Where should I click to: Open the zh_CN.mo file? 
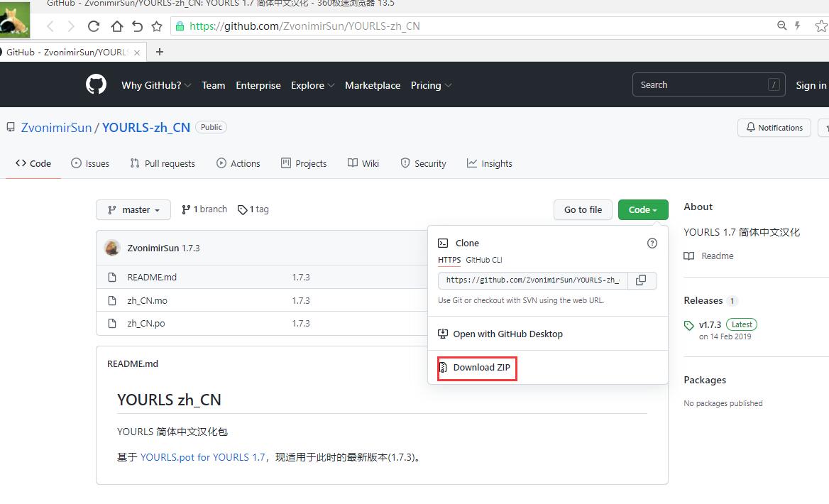pyautogui.click(x=147, y=300)
